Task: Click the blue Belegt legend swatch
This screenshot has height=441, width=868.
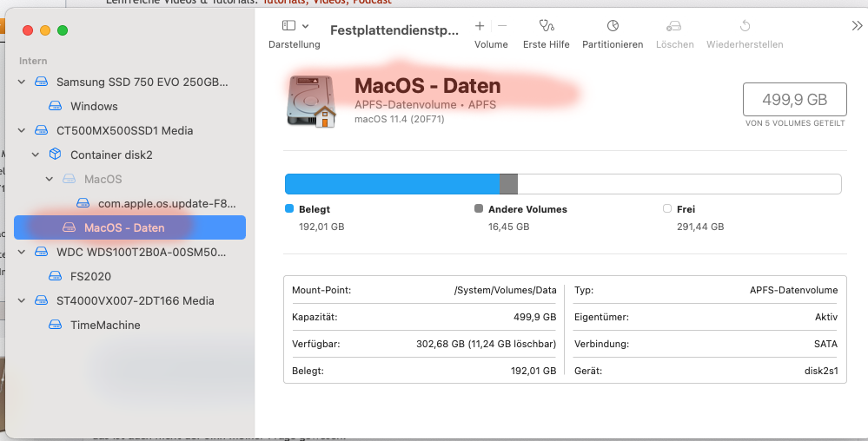Action: click(x=289, y=208)
